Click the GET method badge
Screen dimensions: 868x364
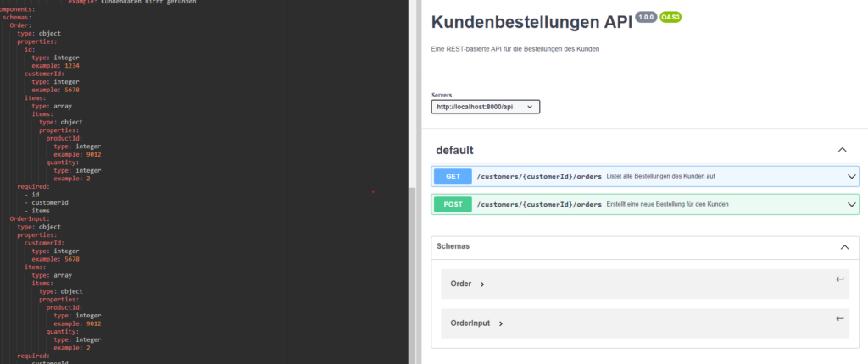(x=452, y=176)
